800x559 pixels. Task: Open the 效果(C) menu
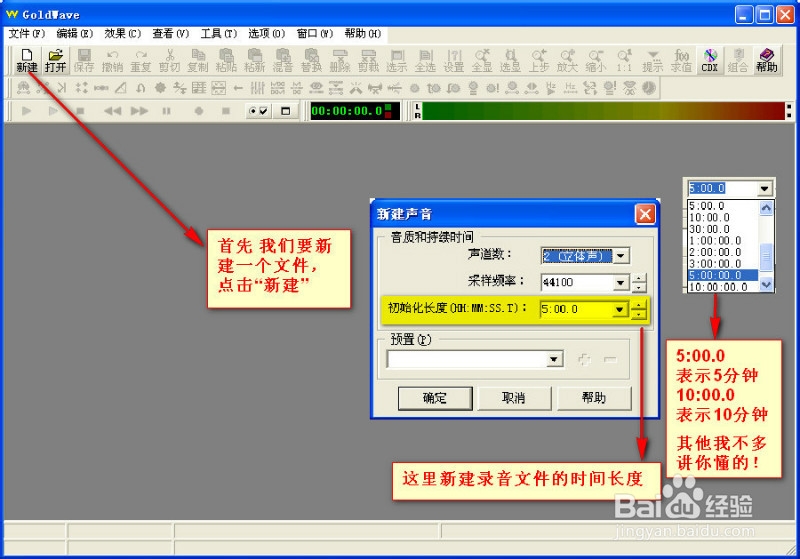[x=122, y=34]
